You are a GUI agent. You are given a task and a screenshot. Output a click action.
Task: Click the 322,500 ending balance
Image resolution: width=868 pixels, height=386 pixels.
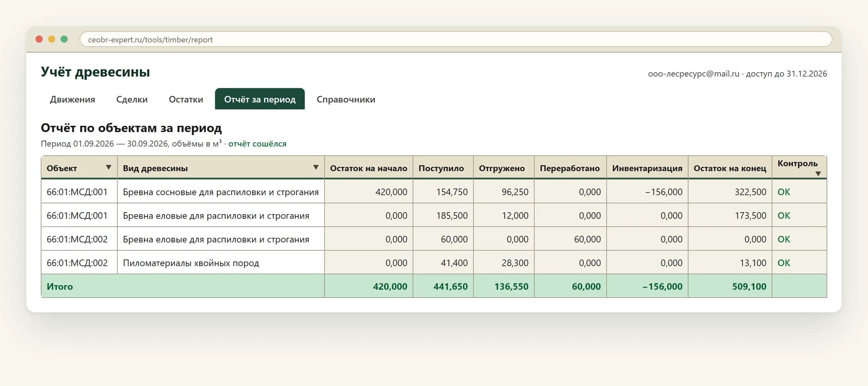[750, 192]
